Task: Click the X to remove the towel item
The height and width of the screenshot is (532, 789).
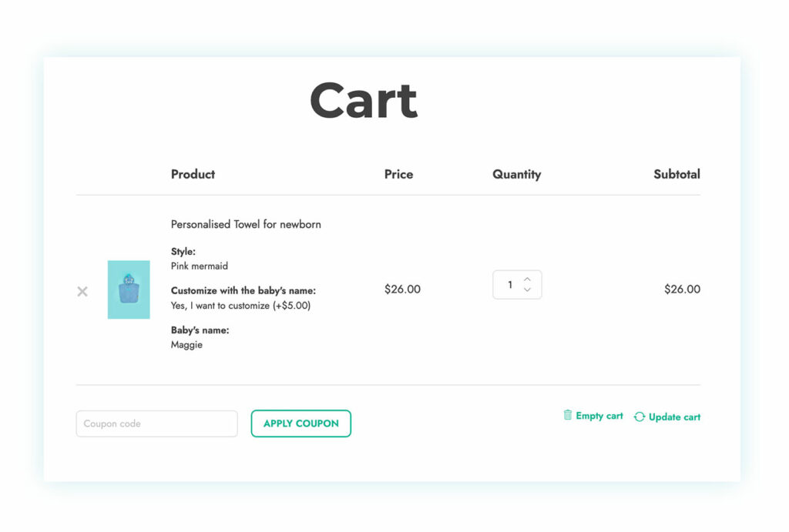Action: coord(82,291)
